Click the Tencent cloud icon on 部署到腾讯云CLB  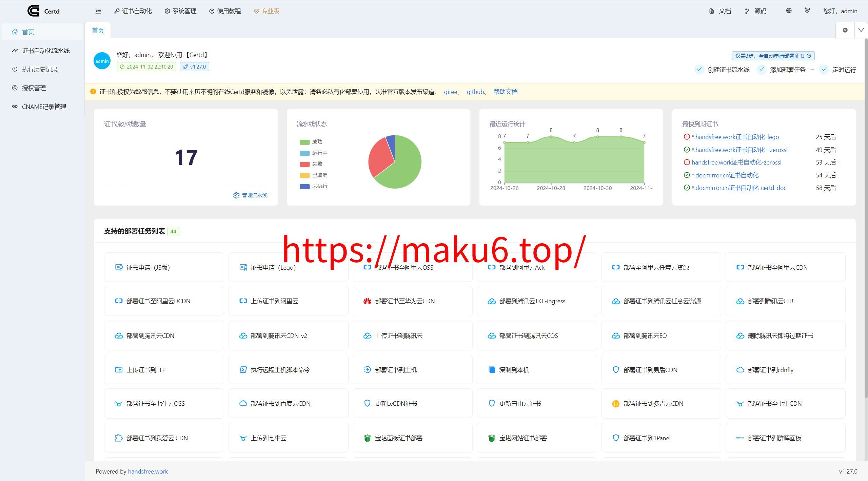pos(740,301)
